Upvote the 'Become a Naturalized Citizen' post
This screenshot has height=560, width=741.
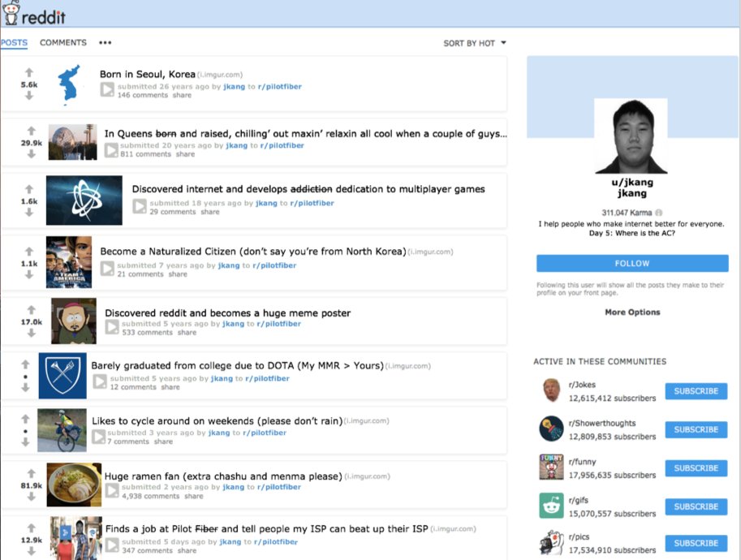click(29, 252)
